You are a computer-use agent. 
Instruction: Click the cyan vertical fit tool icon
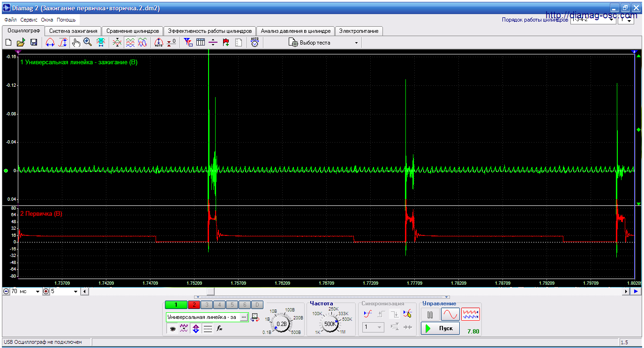click(x=101, y=43)
